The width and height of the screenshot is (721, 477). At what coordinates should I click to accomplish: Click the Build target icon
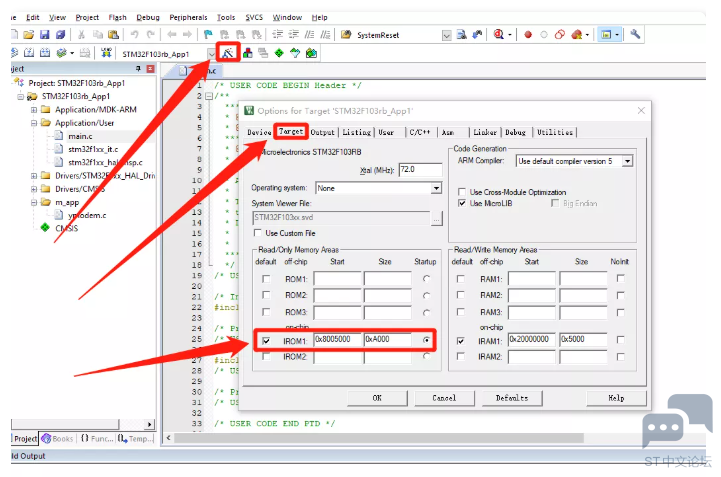[29, 53]
